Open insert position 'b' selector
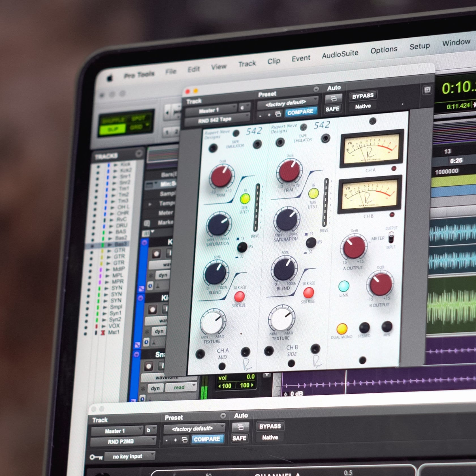Image resolution: width=476 pixels, height=476 pixels. pyautogui.click(x=150, y=430)
